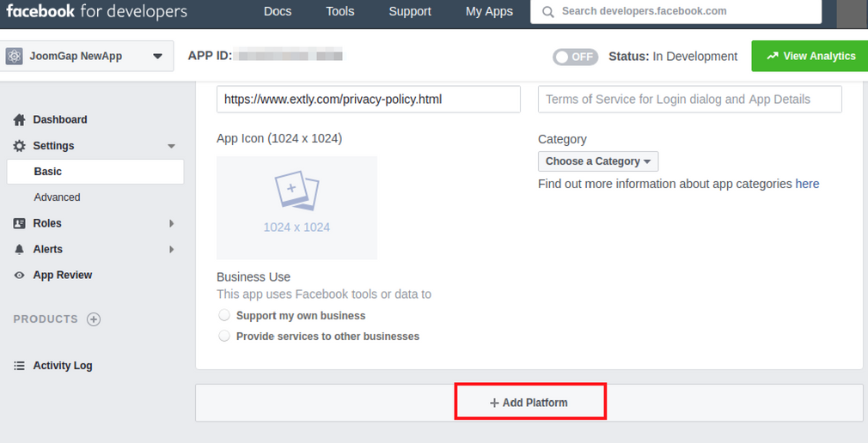Click the search magnifier icon
The width and height of the screenshot is (868, 443).
(x=547, y=12)
